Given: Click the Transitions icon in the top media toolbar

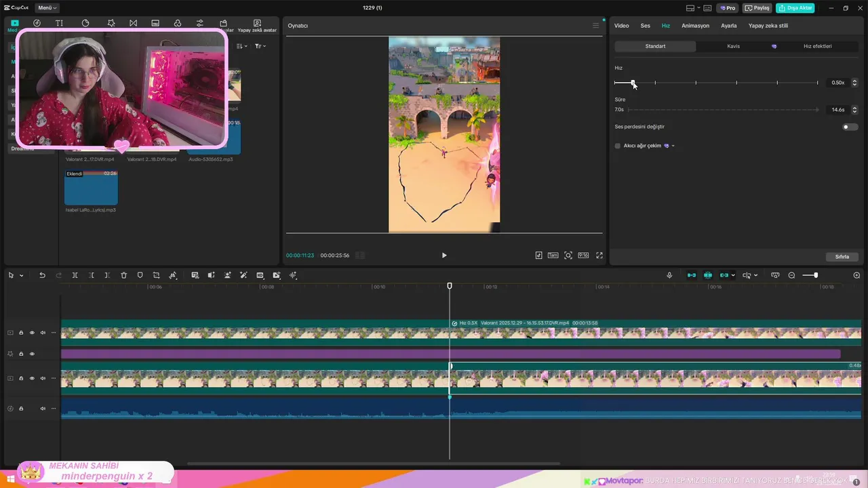Looking at the screenshot, I should 133,23.
